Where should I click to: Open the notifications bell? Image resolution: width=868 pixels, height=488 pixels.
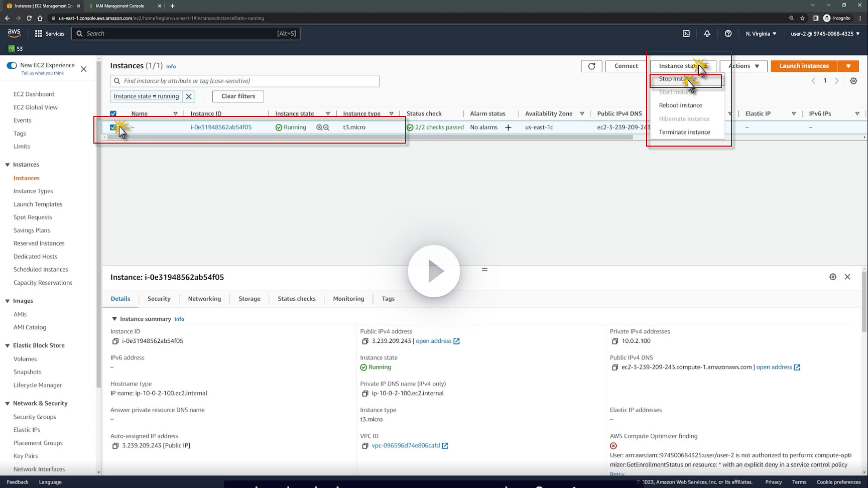(707, 34)
